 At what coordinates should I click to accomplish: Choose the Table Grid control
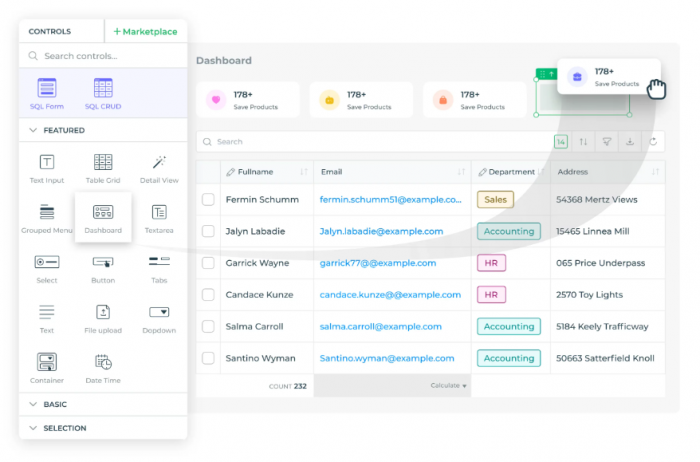(103, 169)
